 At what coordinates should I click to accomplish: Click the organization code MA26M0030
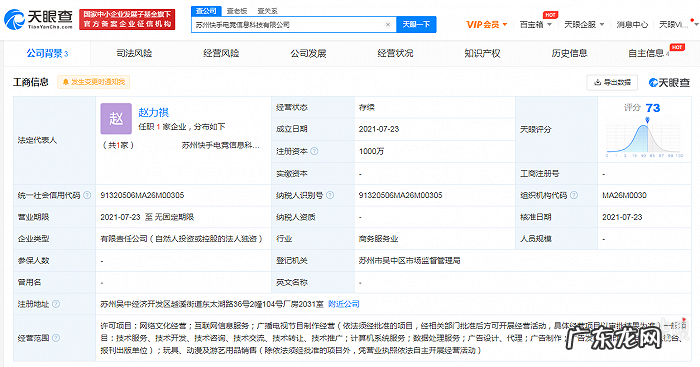coord(625,195)
